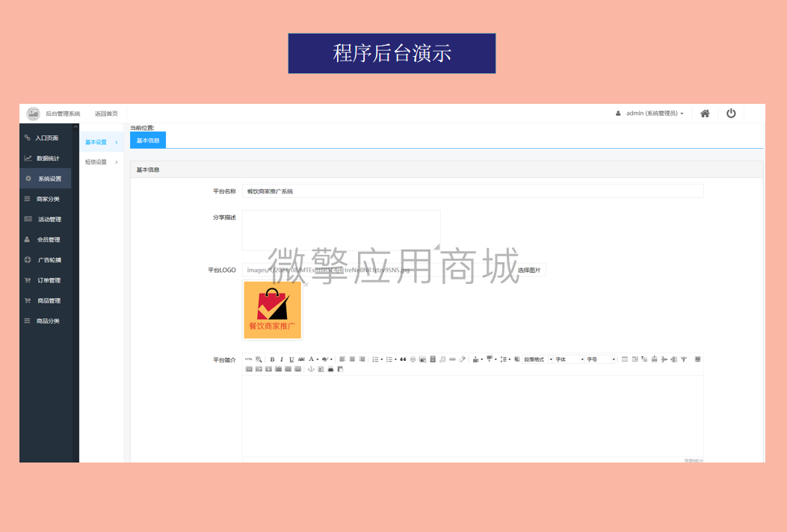Screen dimensions: 787x532
Task: Click the HTML source code icon
Action: [x=249, y=359]
